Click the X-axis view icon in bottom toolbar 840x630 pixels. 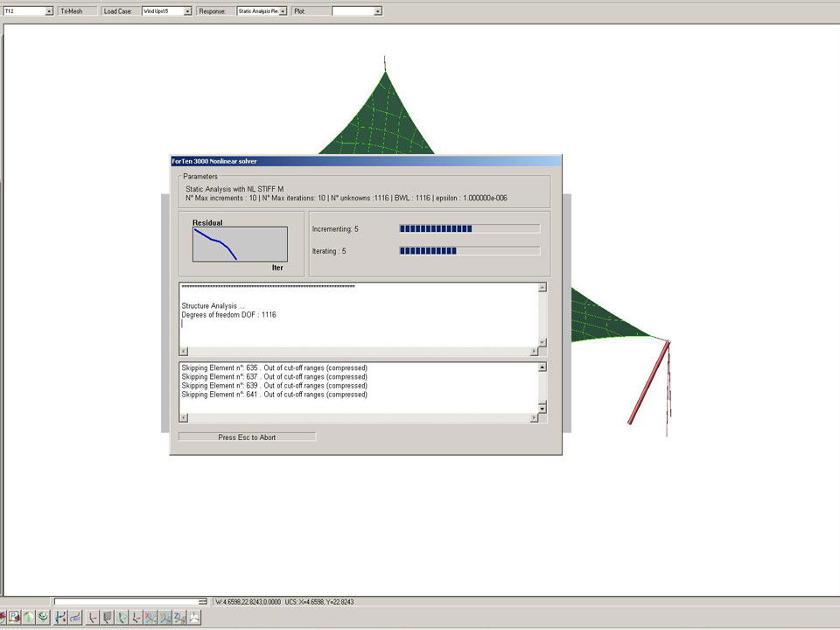coord(150,618)
